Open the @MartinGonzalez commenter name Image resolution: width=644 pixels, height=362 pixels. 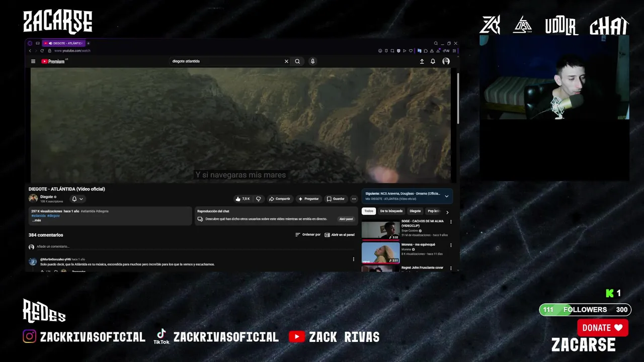pyautogui.click(x=55, y=259)
